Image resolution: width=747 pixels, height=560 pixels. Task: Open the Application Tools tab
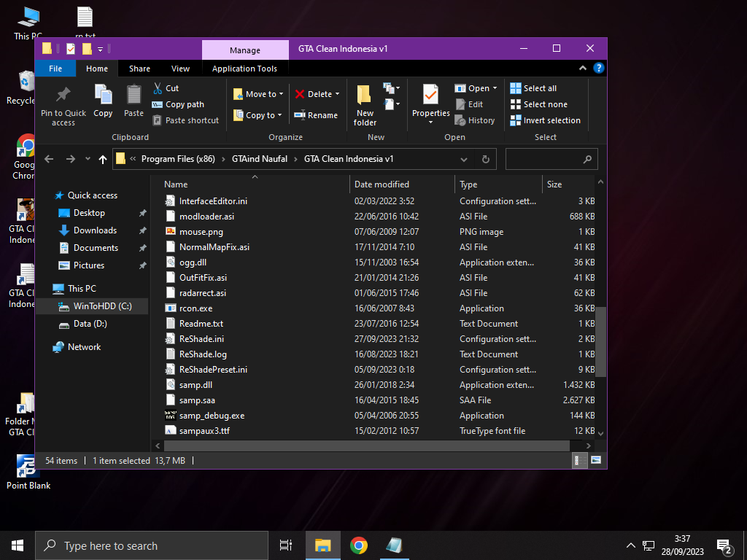(x=244, y=69)
